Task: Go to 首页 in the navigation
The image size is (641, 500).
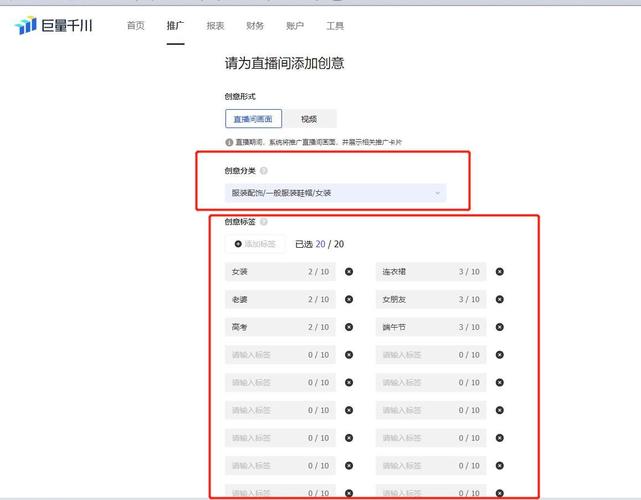Action: tap(136, 26)
